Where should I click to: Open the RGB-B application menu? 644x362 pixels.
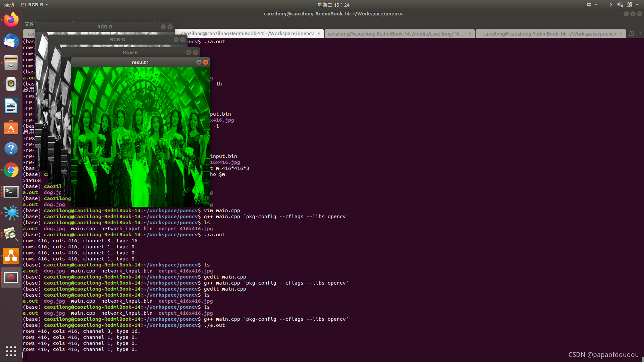pyautogui.click(x=35, y=5)
